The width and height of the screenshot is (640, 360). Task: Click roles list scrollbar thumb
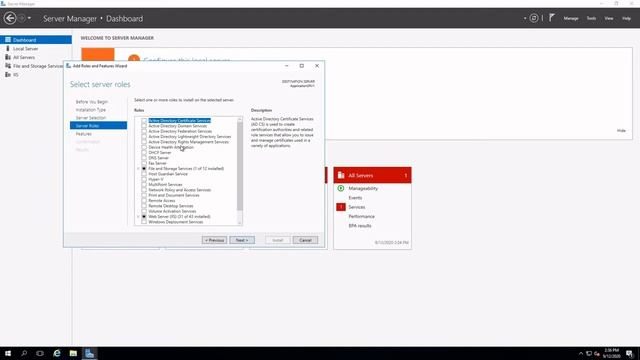point(240,167)
